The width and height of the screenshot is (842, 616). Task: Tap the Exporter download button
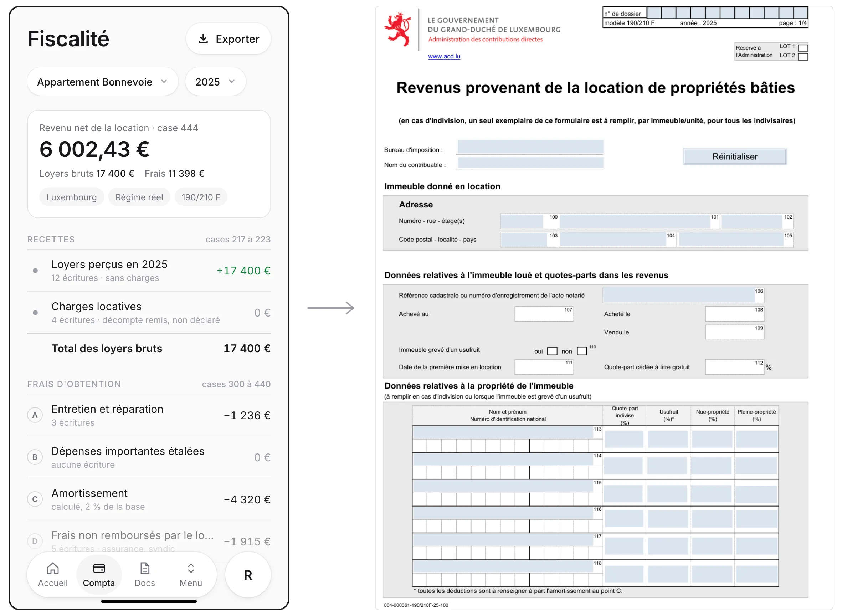[x=228, y=39]
